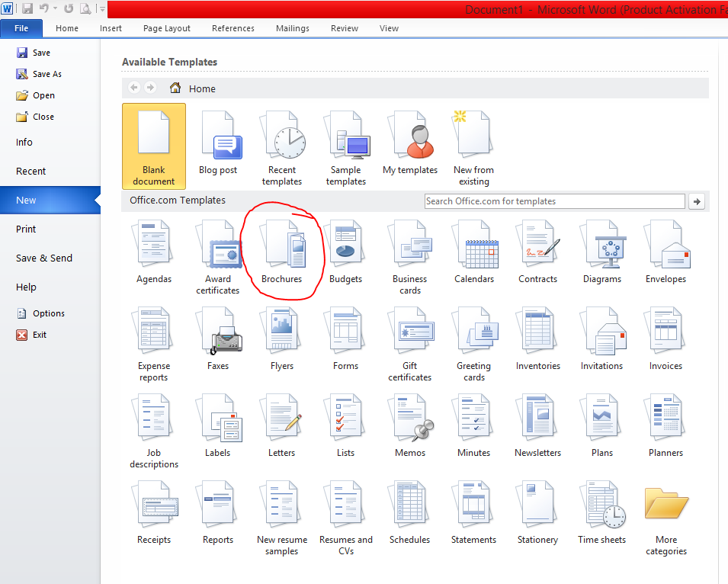Start template search with arrow button
Image resolution: width=728 pixels, height=584 pixels.
pyautogui.click(x=697, y=201)
